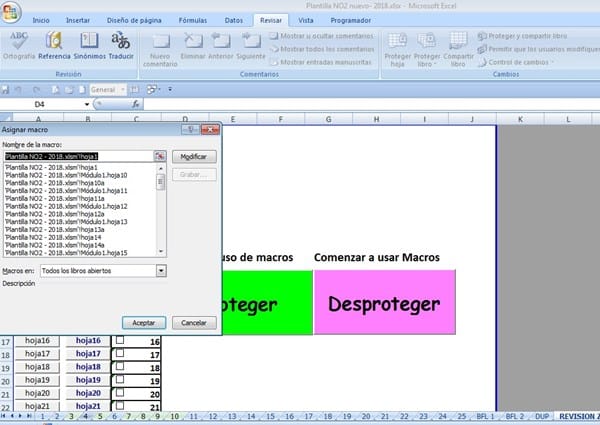The height and width of the screenshot is (425, 600).
Task: Switch to sheet tab BFL 1
Action: (x=485, y=416)
